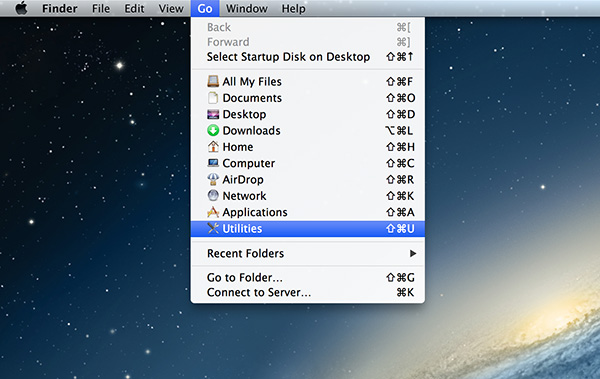
Task: Open the Window menu
Action: click(x=246, y=8)
